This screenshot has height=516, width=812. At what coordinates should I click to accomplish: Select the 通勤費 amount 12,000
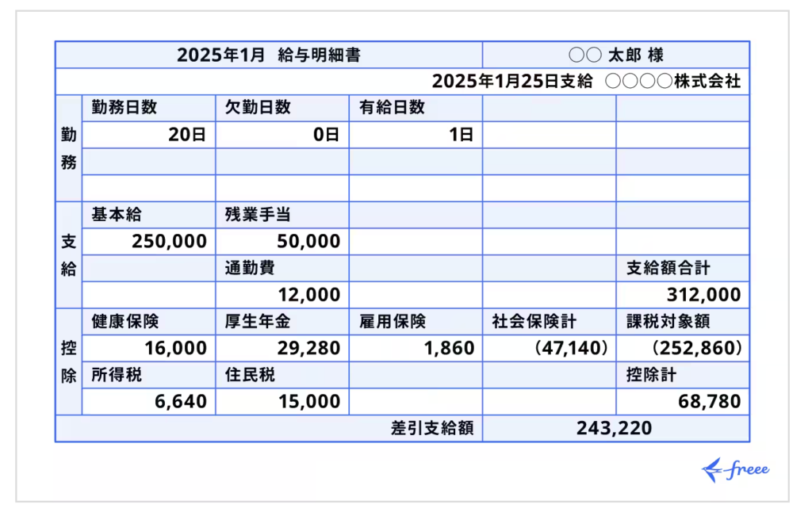pos(308,295)
